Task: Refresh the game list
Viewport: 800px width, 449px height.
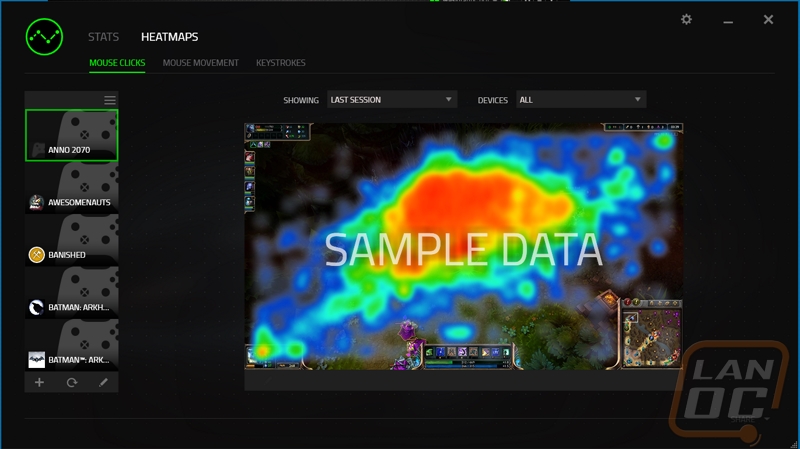Action: click(x=71, y=383)
